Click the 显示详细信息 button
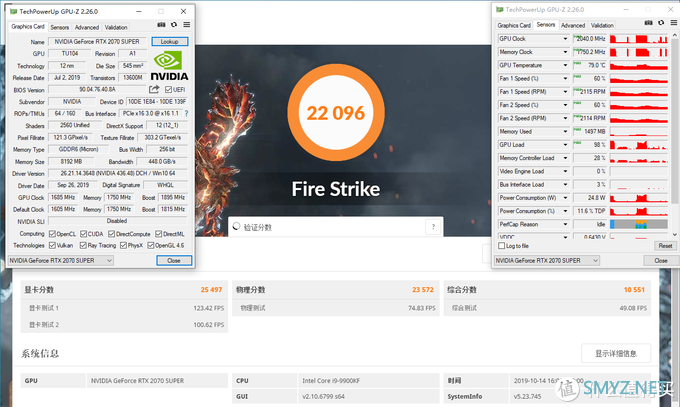Screen dimensions: 680x407 tap(616, 354)
